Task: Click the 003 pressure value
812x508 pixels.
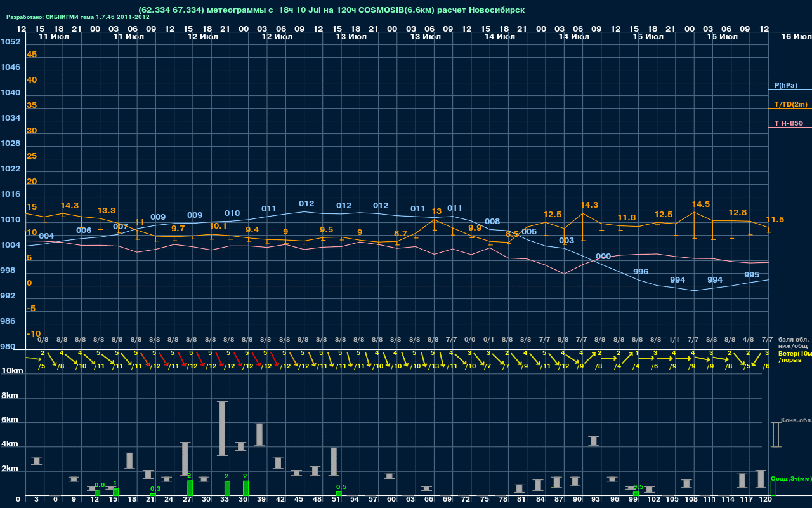Action: click(x=566, y=240)
